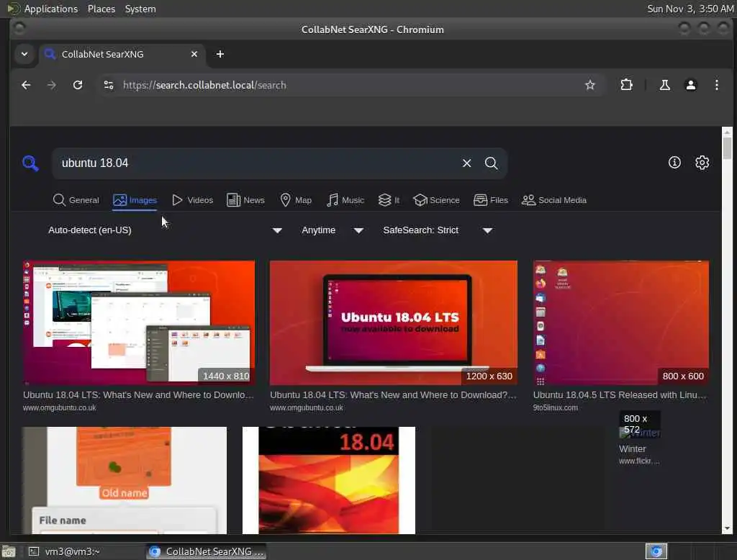Select the Images category tab
The height and width of the screenshot is (560, 737).
(x=135, y=200)
